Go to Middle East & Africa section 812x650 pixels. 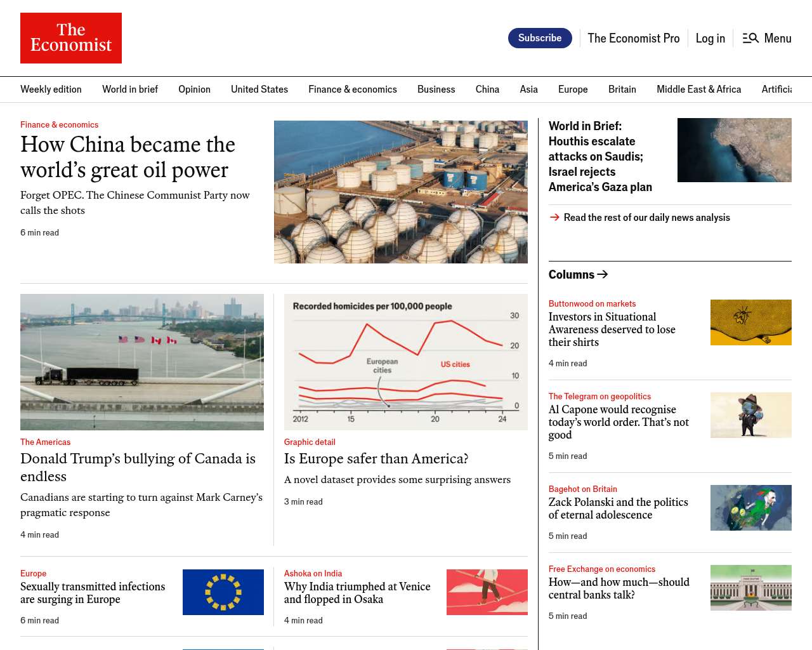click(x=698, y=90)
